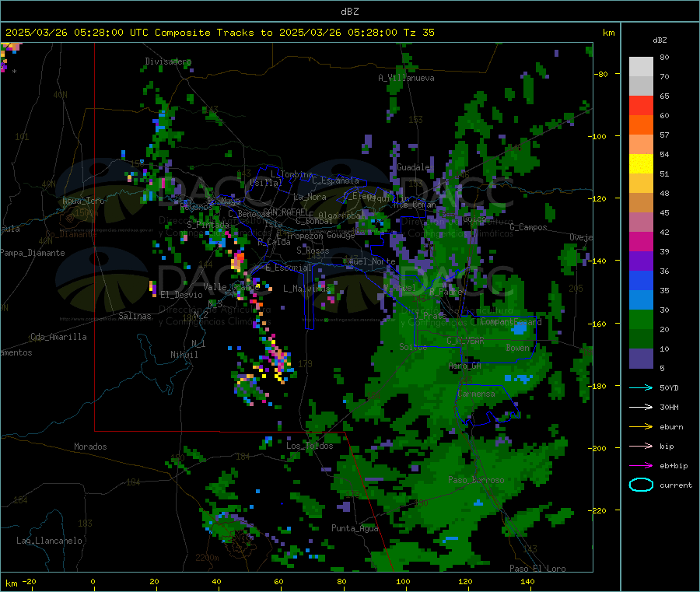
Task: Click the Valle_Grande map label
Action: point(231,286)
